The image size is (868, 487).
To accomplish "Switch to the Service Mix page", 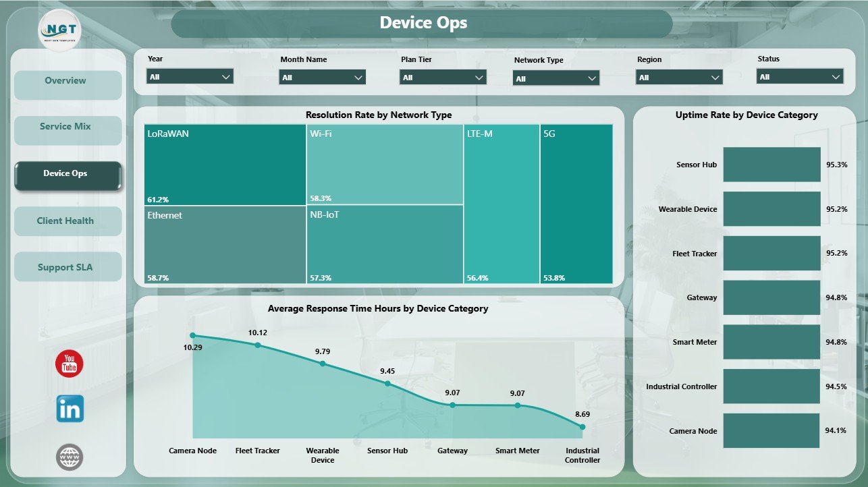I will coord(68,130).
